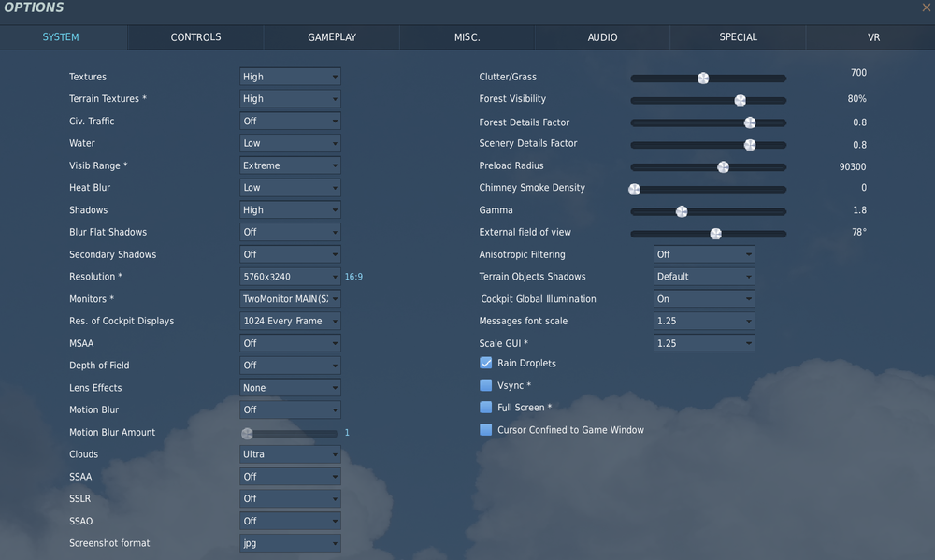Image resolution: width=935 pixels, height=560 pixels.
Task: Click the External field of view slider handle
Action: (x=715, y=234)
